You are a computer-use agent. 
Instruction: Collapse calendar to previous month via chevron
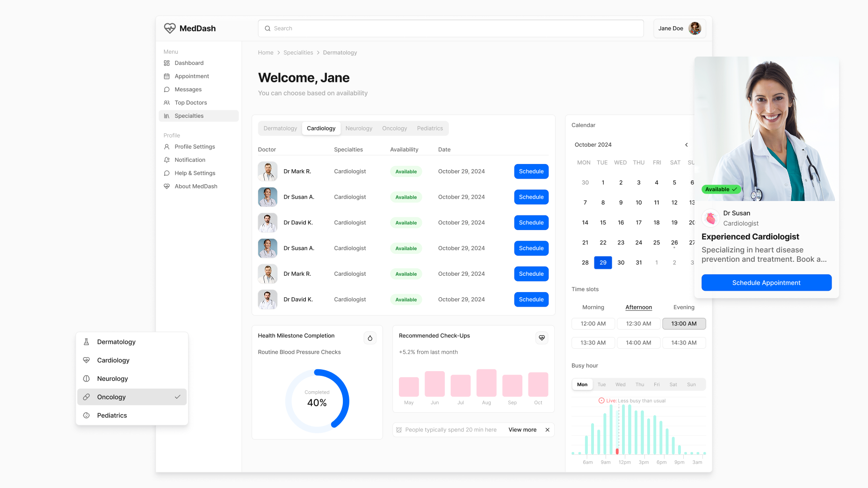(687, 145)
